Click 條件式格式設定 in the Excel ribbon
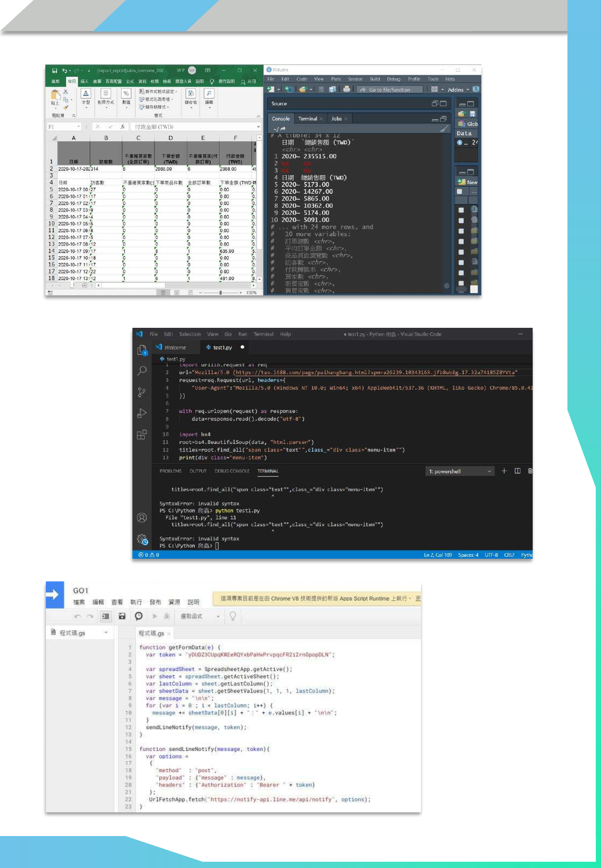Screen dimensions: 602x868 [x=159, y=92]
